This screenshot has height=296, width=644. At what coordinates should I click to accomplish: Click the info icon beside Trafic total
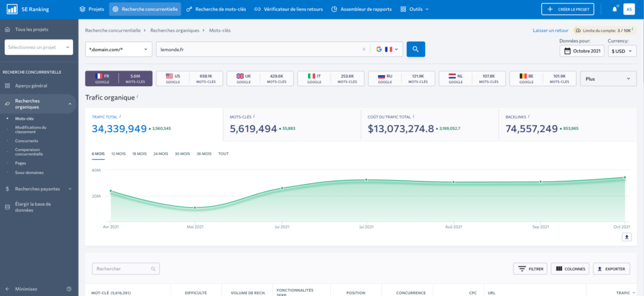pos(120,117)
